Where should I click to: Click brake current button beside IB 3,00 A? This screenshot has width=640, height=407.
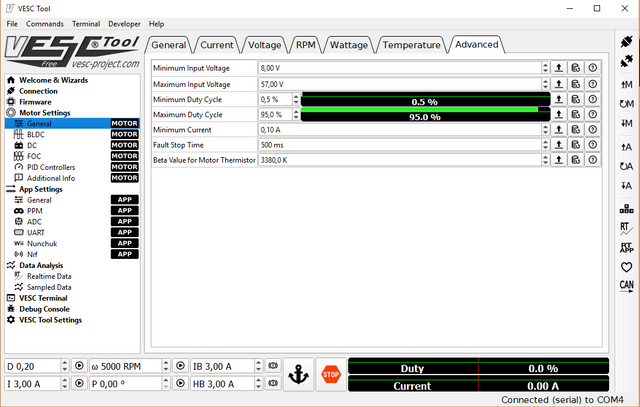[x=273, y=366]
